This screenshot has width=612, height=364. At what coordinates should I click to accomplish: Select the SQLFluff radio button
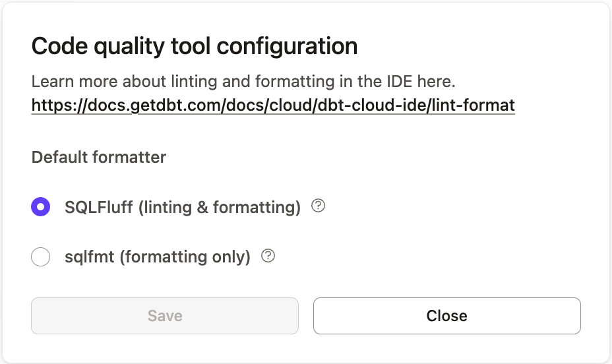tap(41, 207)
